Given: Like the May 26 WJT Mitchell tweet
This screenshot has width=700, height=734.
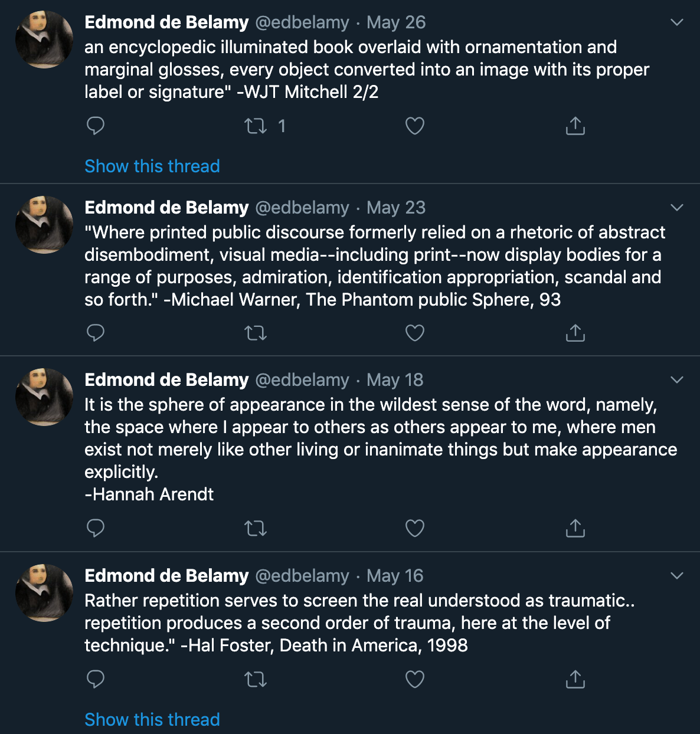Looking at the screenshot, I should [415, 126].
